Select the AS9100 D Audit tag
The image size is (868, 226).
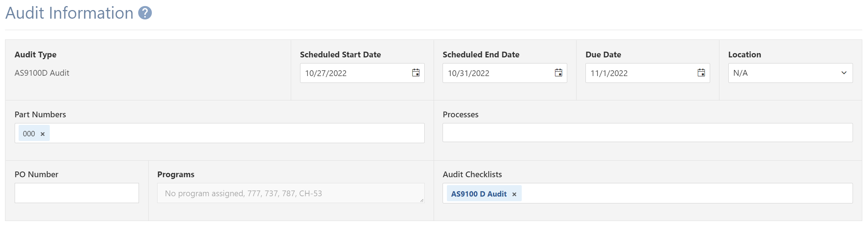pyautogui.click(x=479, y=194)
